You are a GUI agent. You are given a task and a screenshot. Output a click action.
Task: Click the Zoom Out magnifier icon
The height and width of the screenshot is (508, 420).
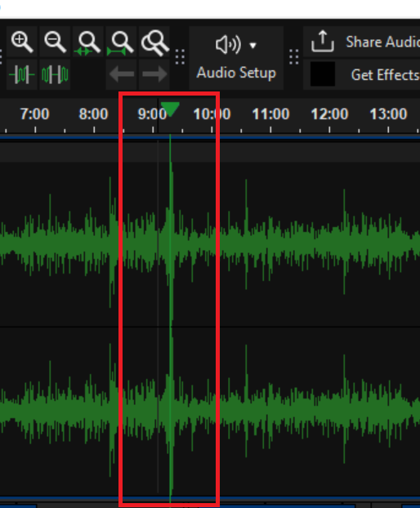(x=55, y=42)
